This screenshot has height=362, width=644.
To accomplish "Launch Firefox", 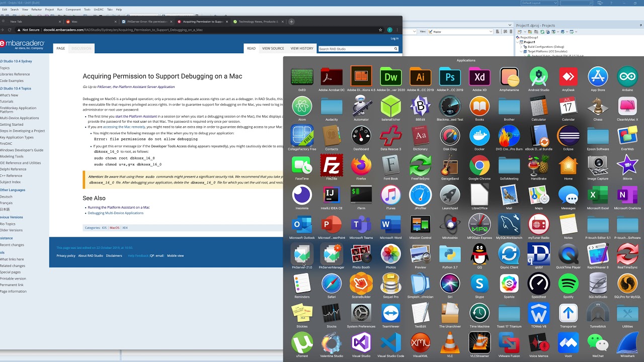I will click(361, 165).
